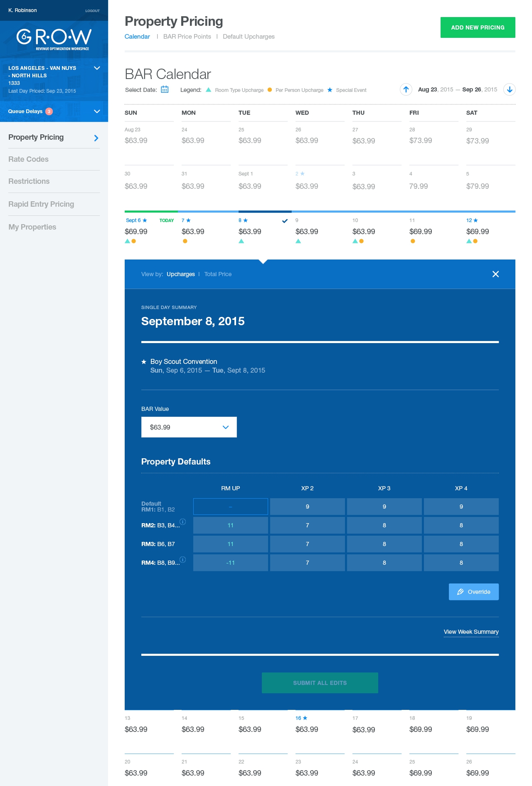
Task: Click the Property Pricing arrow in sidebar
Action: [x=96, y=138]
